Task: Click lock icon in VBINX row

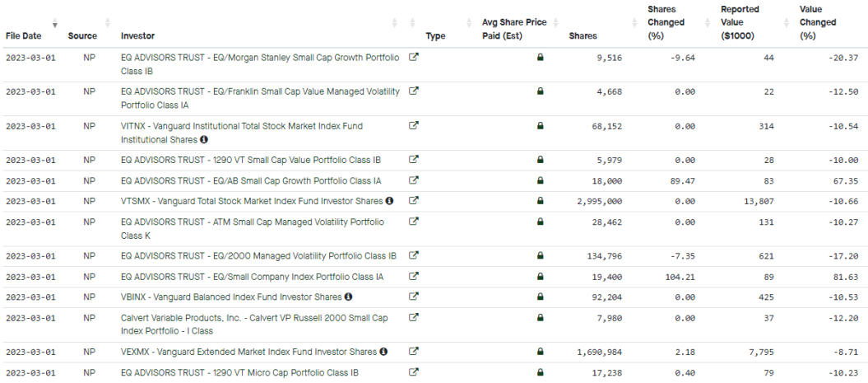Action: [x=541, y=297]
